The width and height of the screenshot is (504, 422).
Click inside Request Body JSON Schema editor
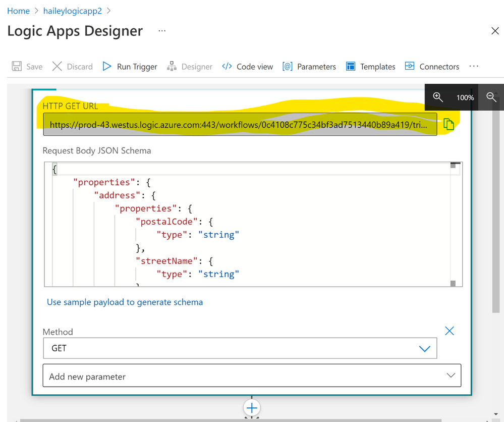pyautogui.click(x=253, y=224)
